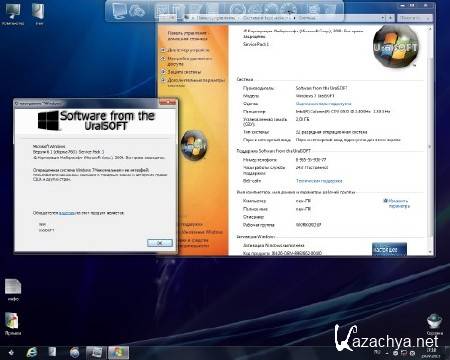Click the installed memory value '2,0 ГБ'
The height and width of the screenshot is (360, 450).
[302, 119]
